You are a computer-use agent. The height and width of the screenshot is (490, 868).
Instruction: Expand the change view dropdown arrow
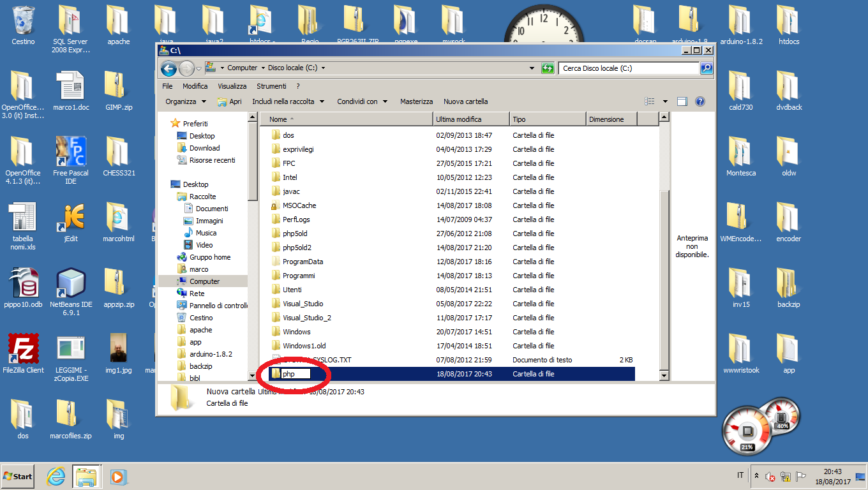(664, 101)
